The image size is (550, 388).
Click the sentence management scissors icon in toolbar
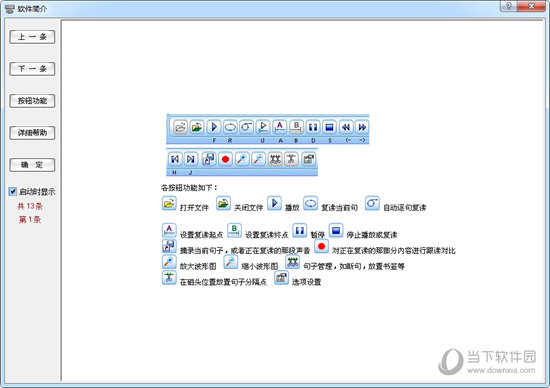275,159
